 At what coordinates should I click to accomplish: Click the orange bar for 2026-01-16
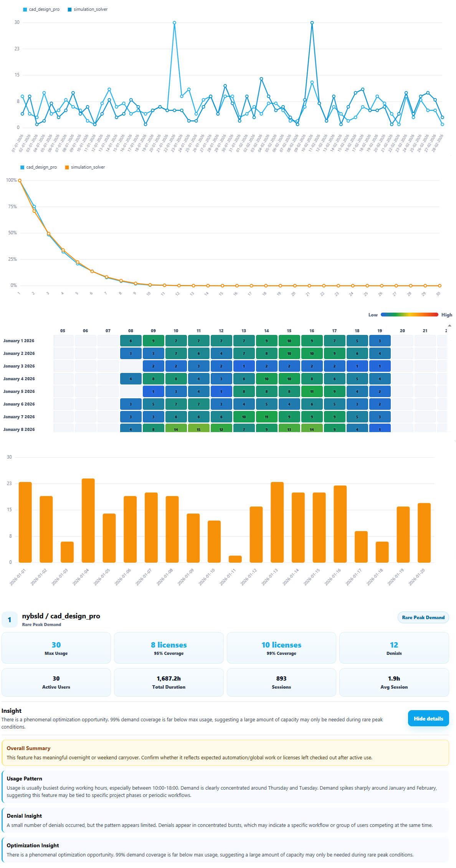340,524
